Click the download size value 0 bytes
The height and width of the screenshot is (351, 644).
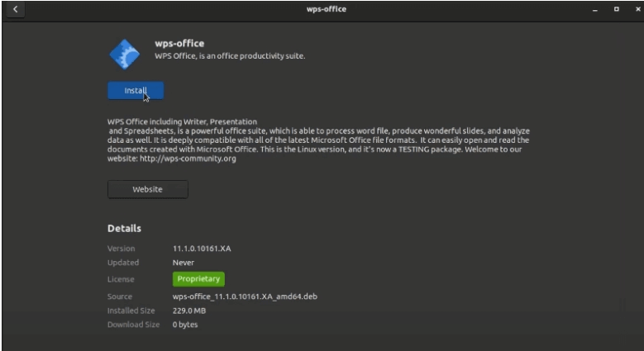pos(185,325)
